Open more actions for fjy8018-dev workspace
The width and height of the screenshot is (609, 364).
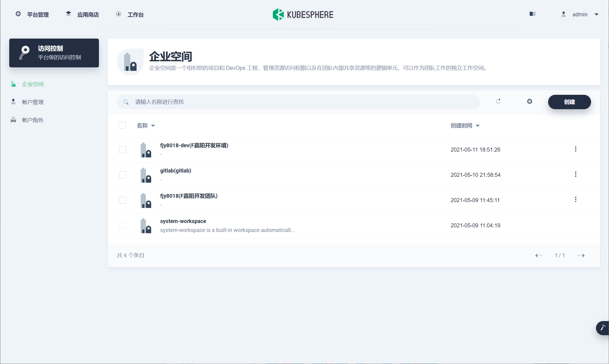click(576, 149)
